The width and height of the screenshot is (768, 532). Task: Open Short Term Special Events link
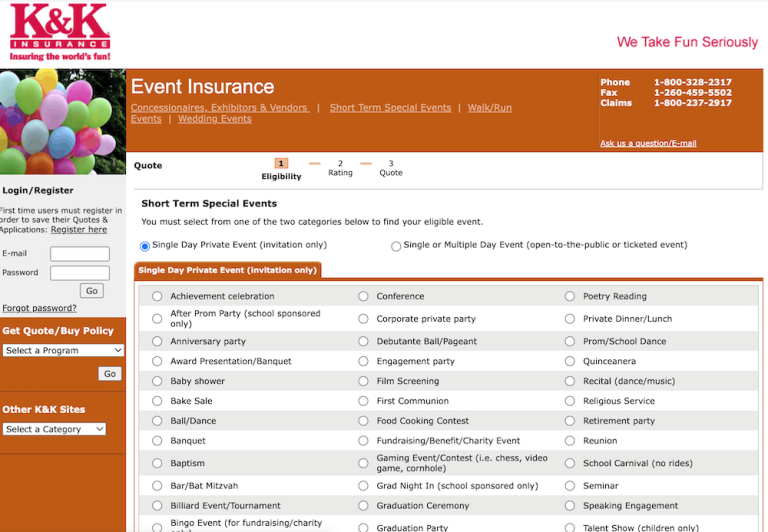point(390,108)
